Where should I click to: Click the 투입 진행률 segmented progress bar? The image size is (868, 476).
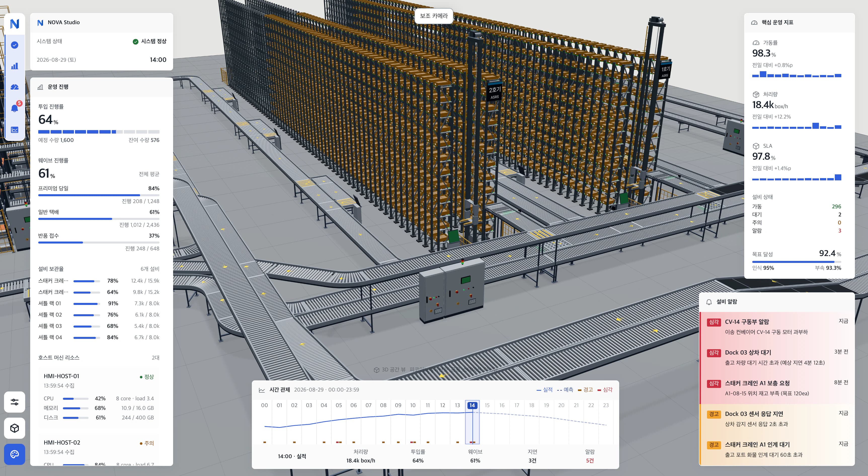tap(99, 132)
